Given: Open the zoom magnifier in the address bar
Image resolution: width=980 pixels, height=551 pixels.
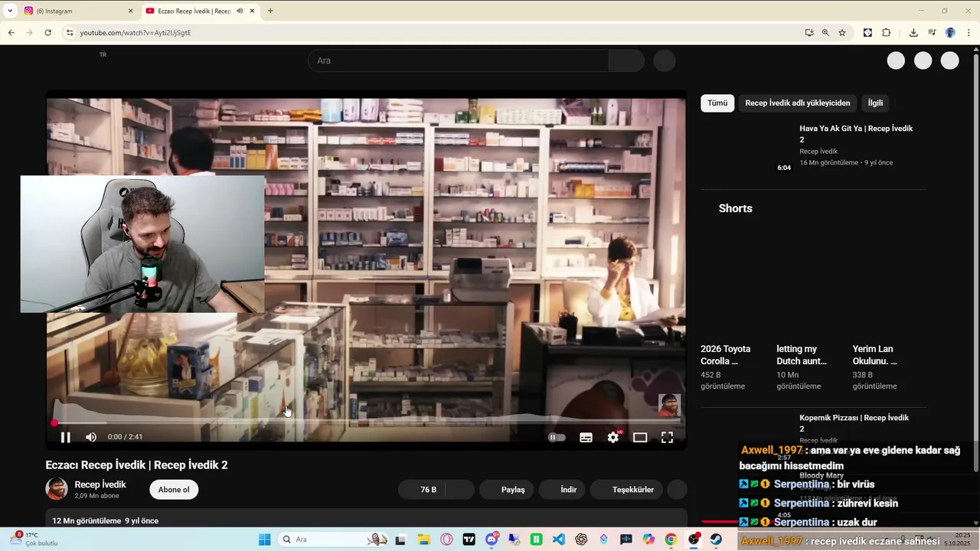Looking at the screenshot, I should pyautogui.click(x=825, y=33).
